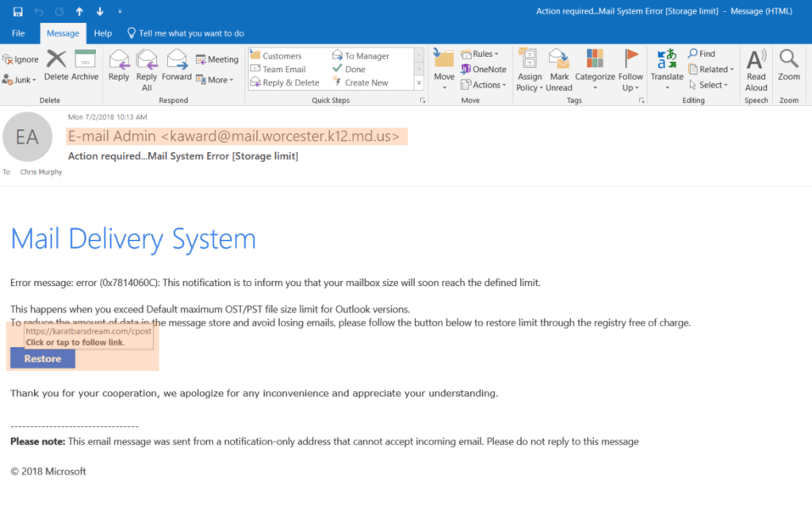Image resolution: width=812 pixels, height=511 pixels.
Task: Open Customize Quick Access Toolbar dropdown
Action: pyautogui.click(x=120, y=11)
